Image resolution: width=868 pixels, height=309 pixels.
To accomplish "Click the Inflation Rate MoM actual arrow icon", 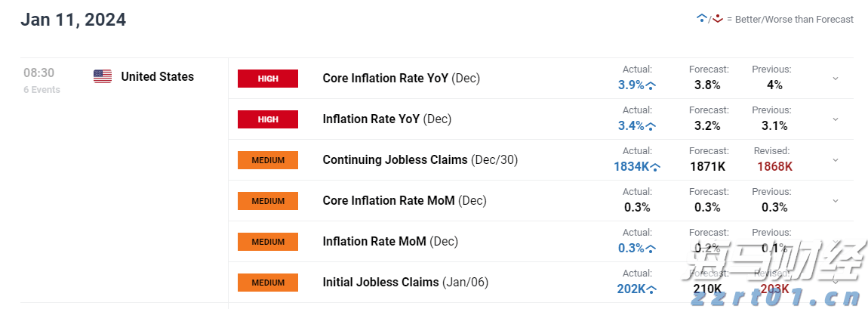I will (x=651, y=249).
